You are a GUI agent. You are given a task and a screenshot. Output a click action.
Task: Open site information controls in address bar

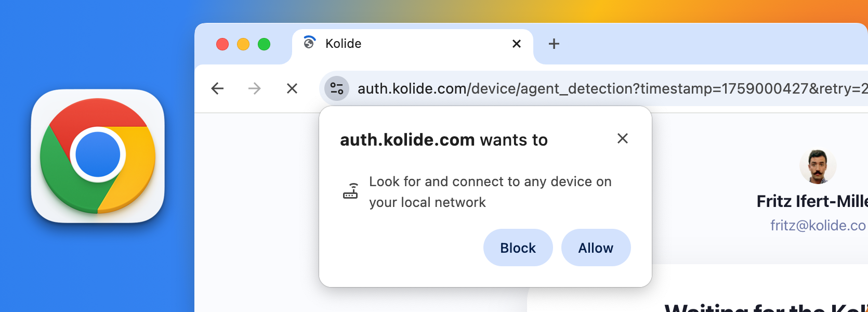click(x=337, y=88)
